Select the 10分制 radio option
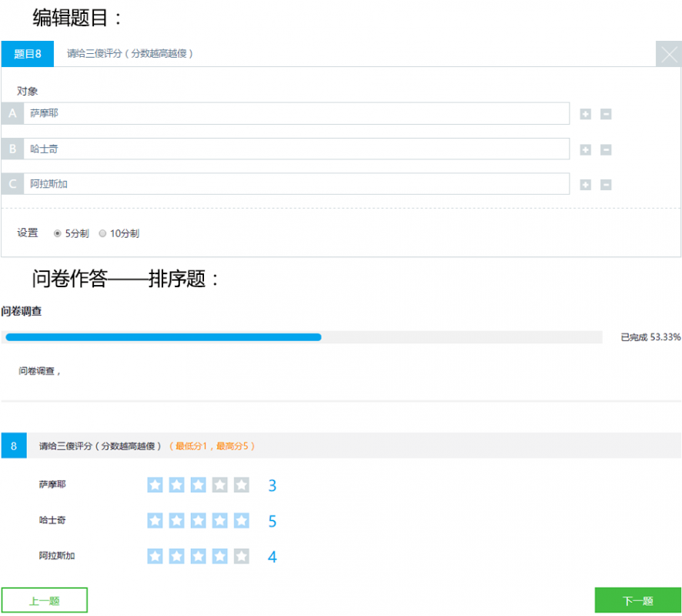This screenshot has width=682, height=616. click(102, 233)
